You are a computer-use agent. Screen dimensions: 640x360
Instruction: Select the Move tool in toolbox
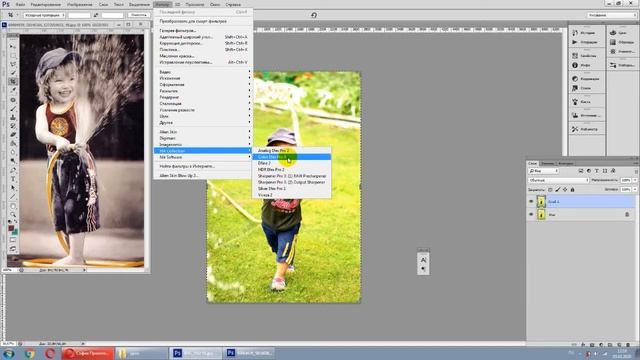tap(13, 47)
